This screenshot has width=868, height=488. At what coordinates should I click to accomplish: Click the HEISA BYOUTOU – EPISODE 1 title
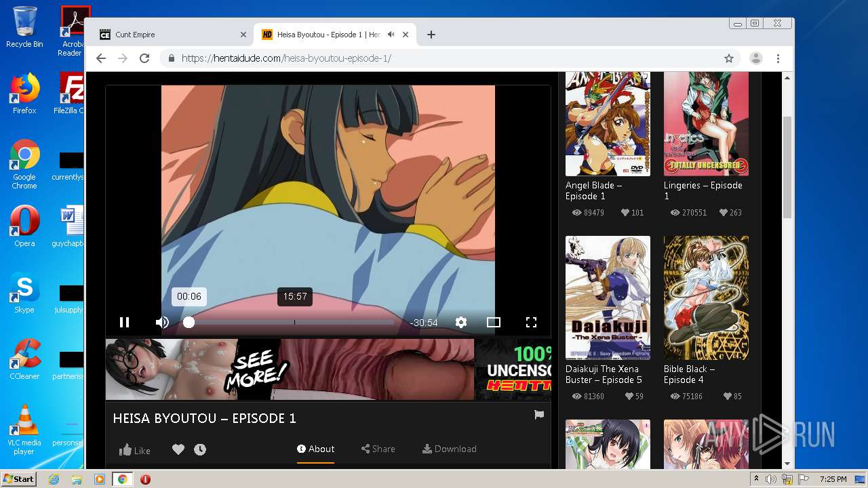click(x=205, y=418)
